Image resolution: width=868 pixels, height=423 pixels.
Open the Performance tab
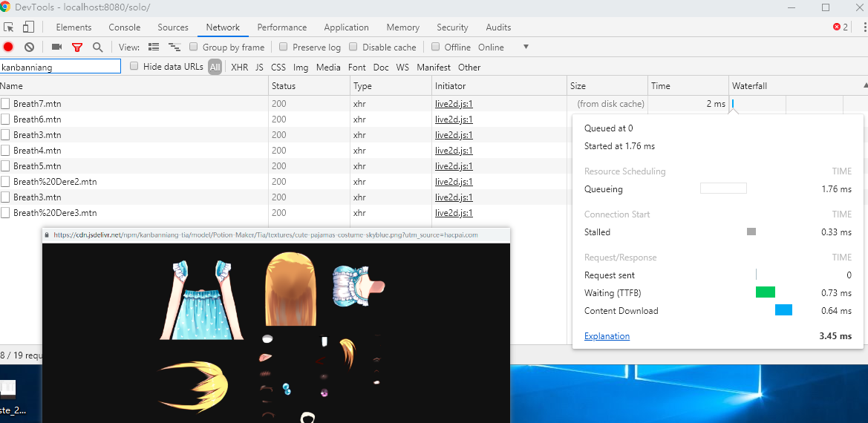(281, 27)
